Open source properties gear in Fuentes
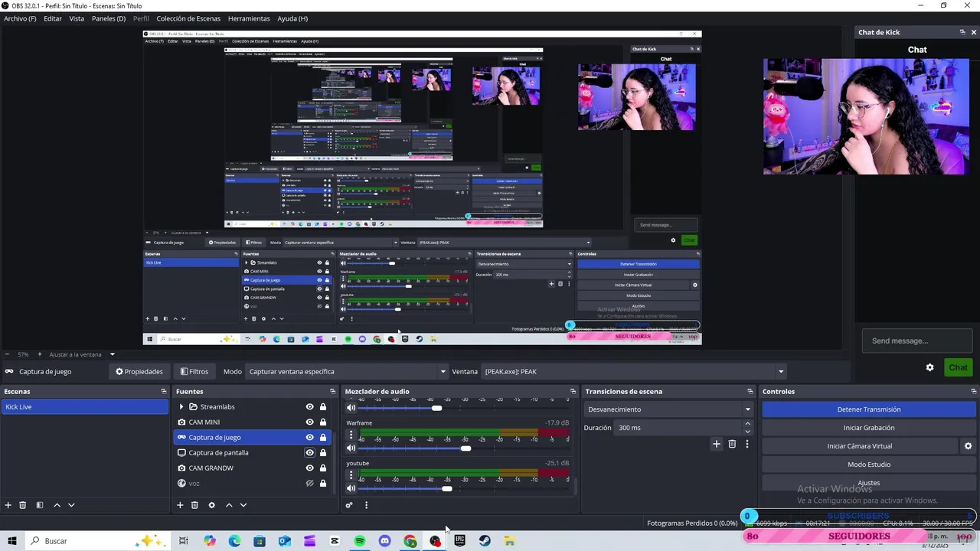This screenshot has width=980, height=551. pos(211,505)
